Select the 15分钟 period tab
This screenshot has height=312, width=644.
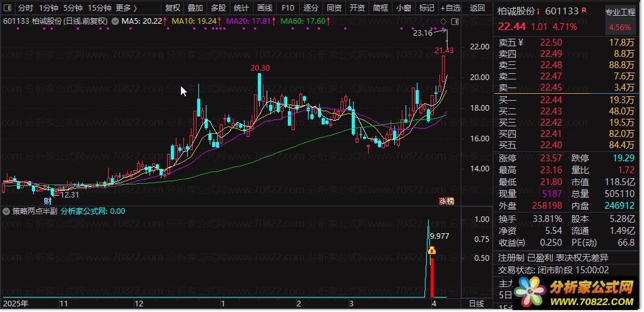click(x=100, y=8)
